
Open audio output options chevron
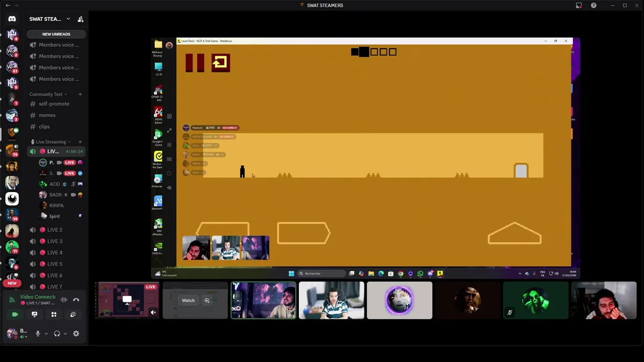65,334
